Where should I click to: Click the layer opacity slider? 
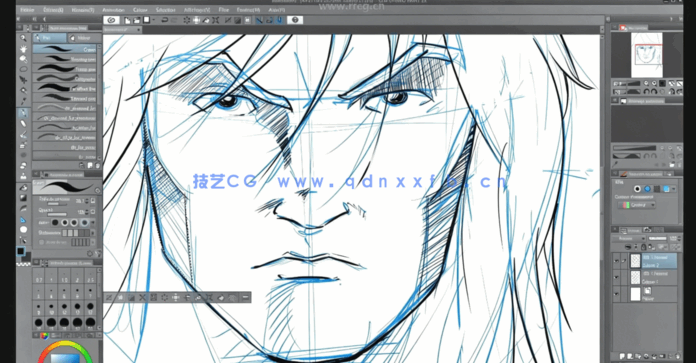[x=657, y=238]
